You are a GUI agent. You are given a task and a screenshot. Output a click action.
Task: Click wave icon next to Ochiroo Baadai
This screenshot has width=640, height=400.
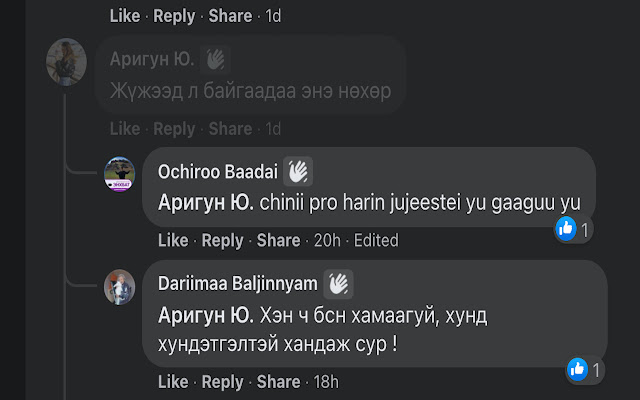[x=298, y=172]
